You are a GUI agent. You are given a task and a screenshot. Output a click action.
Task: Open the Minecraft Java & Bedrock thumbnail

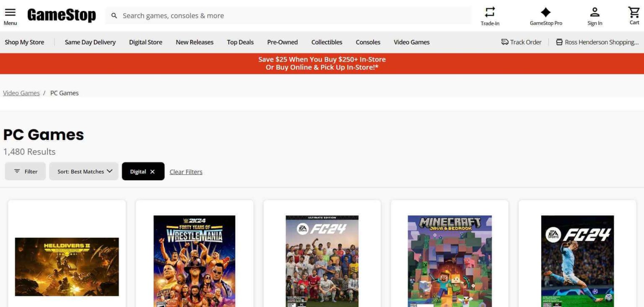tap(449, 261)
